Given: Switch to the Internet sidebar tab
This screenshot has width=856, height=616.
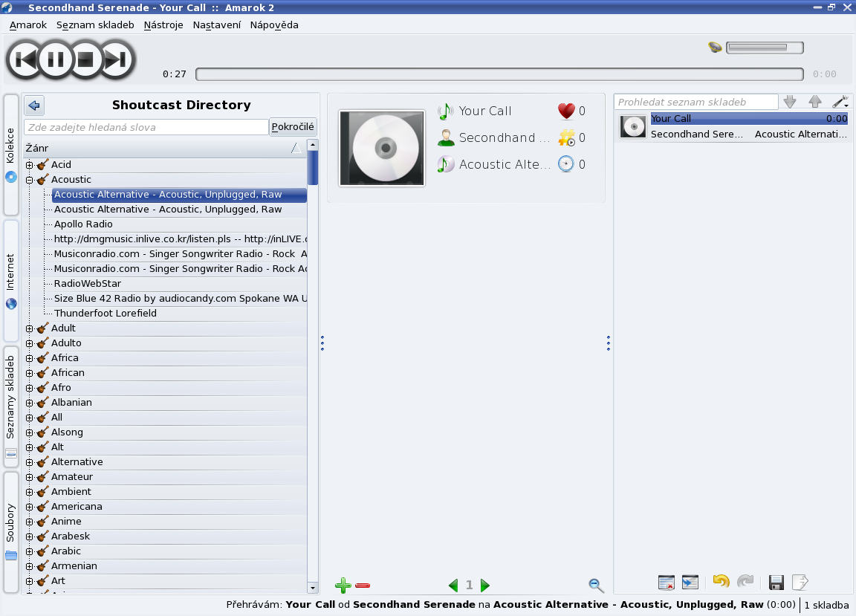Looking at the screenshot, I should (11, 281).
